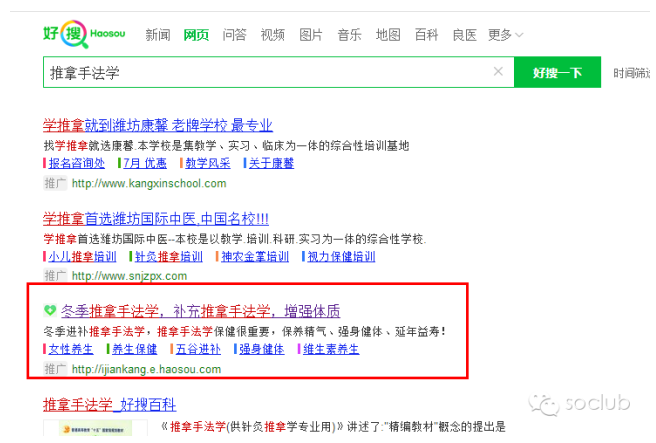Click the 好搜百科 result thumbnail image
This screenshot has width=656, height=443.
pos(82,431)
